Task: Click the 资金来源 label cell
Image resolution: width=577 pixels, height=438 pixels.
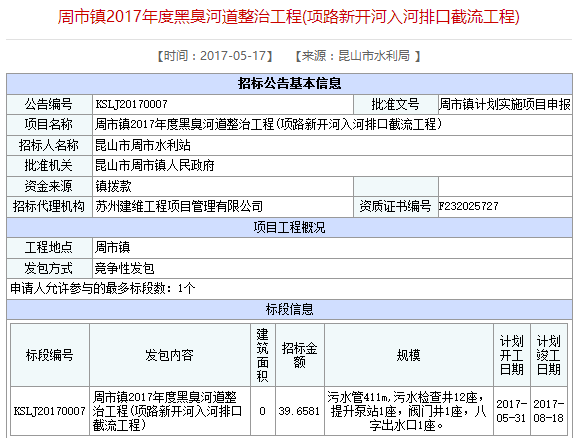Action: pyautogui.click(x=49, y=186)
